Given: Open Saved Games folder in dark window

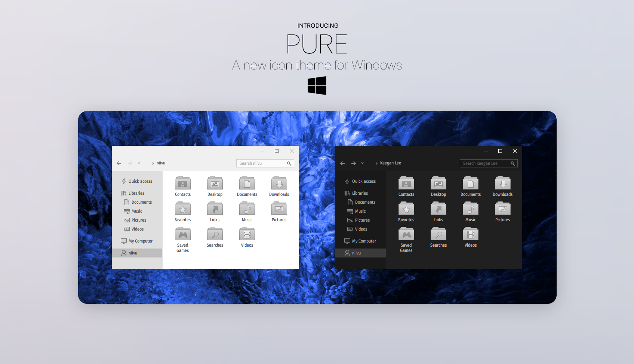Looking at the screenshot, I should pyautogui.click(x=406, y=240).
